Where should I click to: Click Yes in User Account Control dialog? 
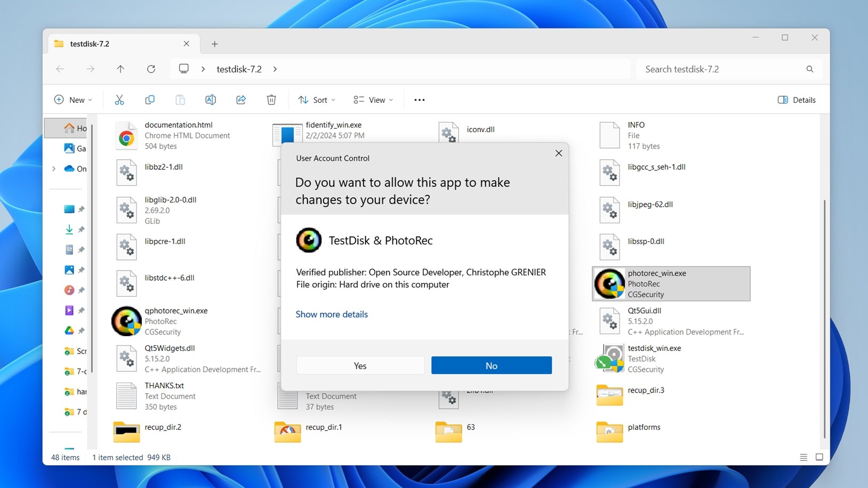(360, 365)
